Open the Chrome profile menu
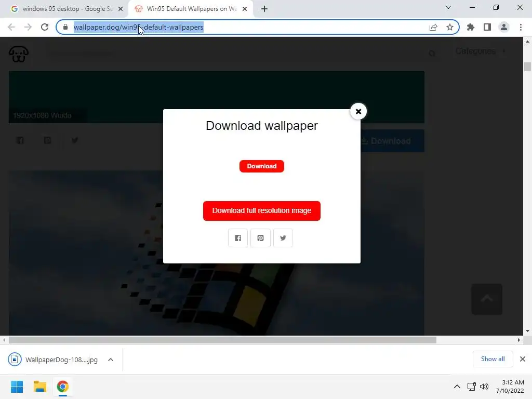 coord(504,27)
